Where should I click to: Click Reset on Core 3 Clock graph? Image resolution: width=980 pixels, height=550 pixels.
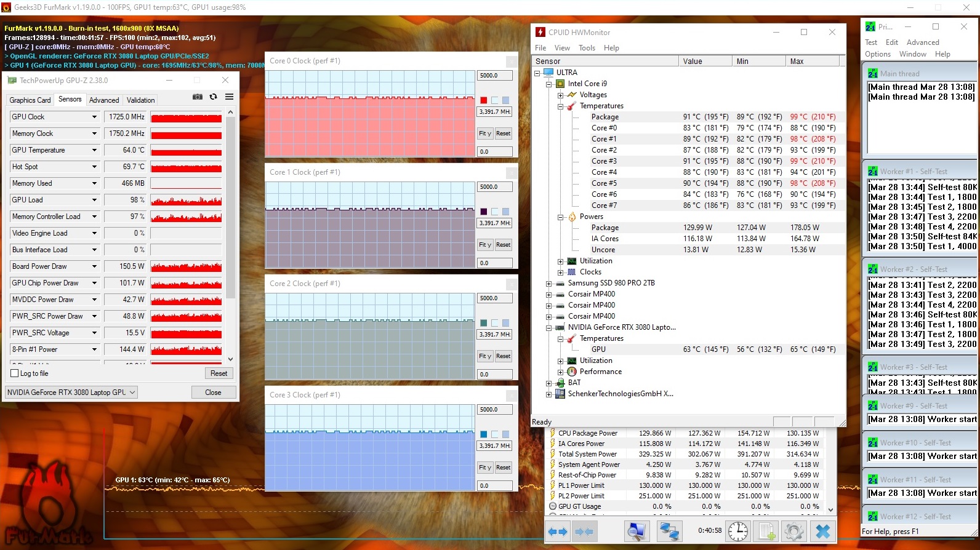503,468
